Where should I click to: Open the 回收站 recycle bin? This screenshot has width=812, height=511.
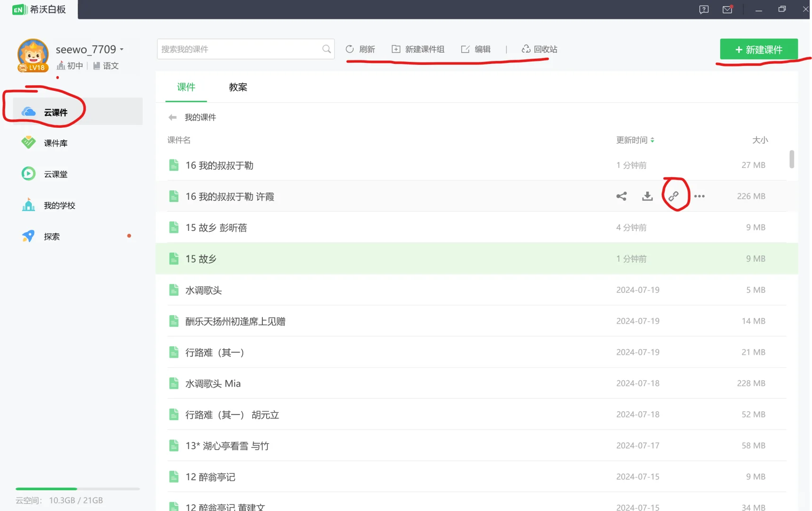[x=539, y=49]
